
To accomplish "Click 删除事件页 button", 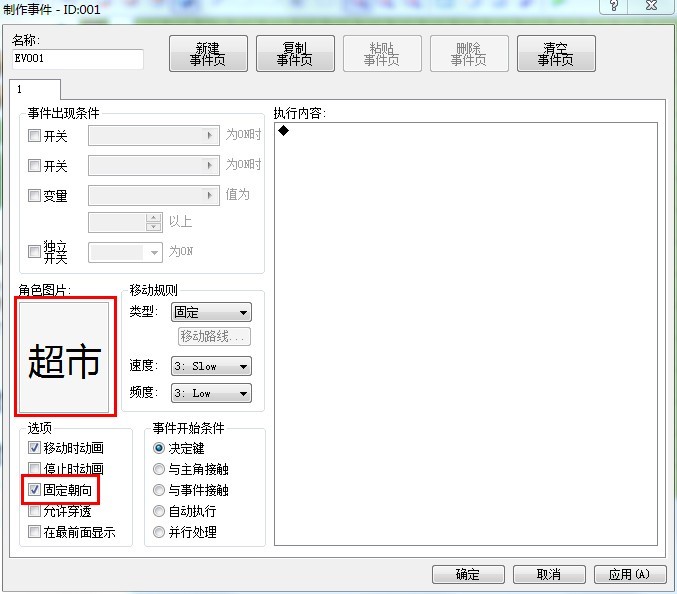I will pyautogui.click(x=469, y=54).
